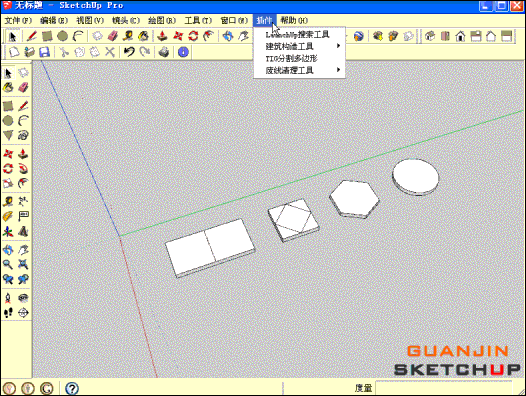Screen dimensions: 526x396
Task: Select the Rotate tool in top toolbar
Action: point(193,36)
